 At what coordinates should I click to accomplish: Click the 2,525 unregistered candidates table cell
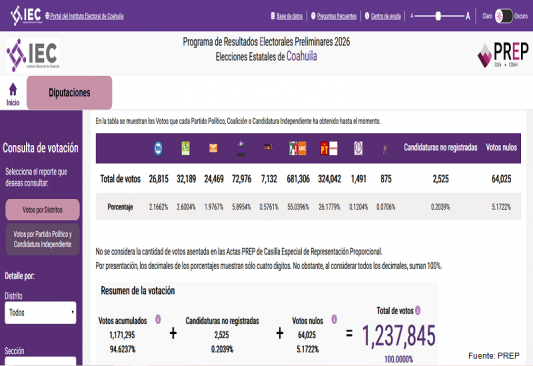coord(441,179)
